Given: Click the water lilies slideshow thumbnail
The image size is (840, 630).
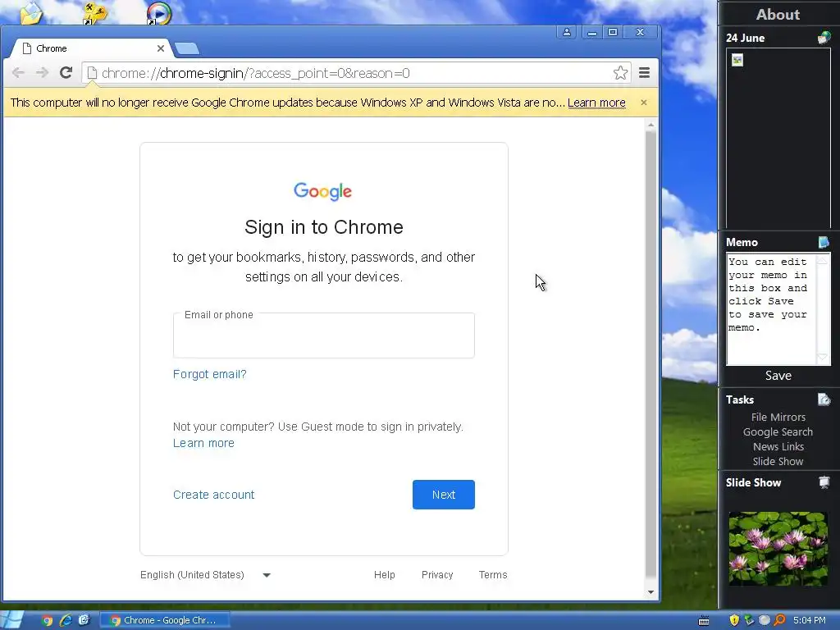Looking at the screenshot, I should click(778, 549).
